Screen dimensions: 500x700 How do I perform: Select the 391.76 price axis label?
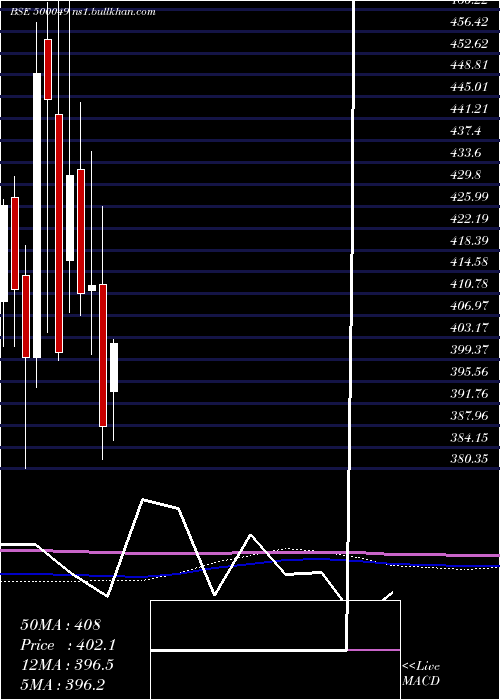tap(469, 393)
